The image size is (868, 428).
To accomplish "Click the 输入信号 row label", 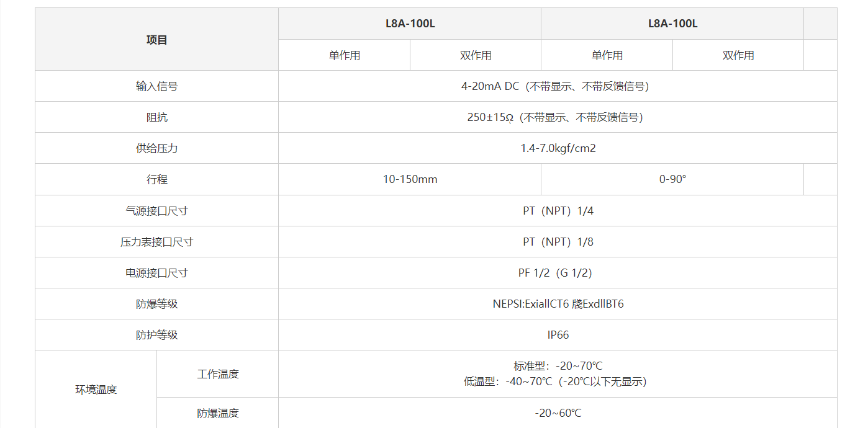I will [x=156, y=86].
